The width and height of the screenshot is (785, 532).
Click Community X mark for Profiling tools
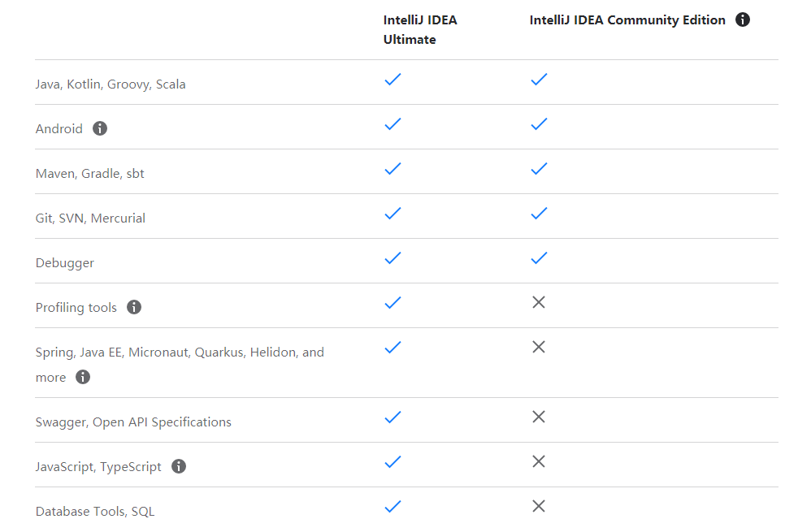tap(538, 302)
